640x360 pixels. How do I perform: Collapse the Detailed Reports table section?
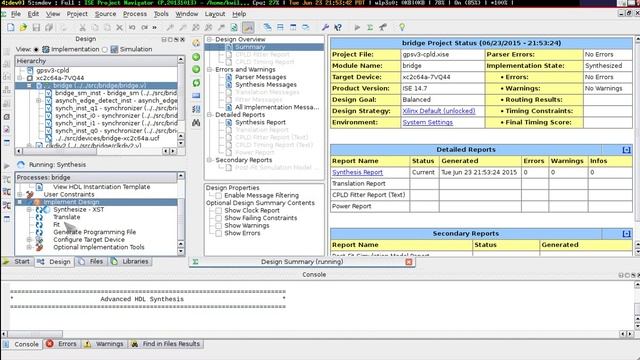(x=627, y=150)
